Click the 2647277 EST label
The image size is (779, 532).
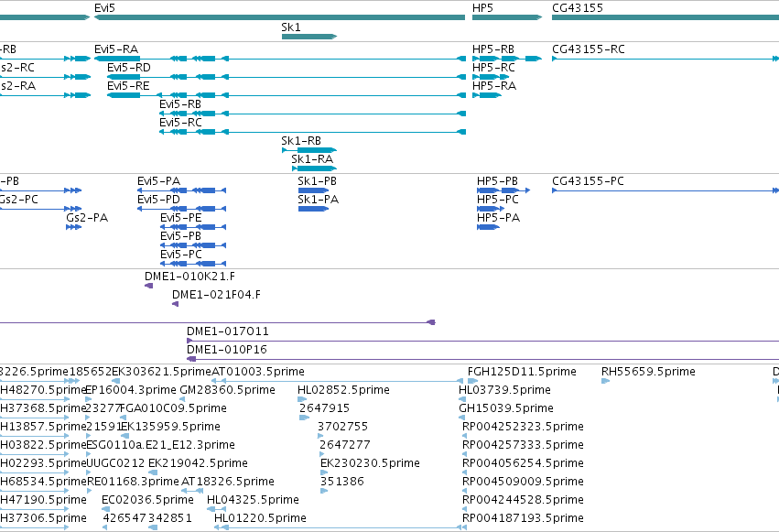pos(345,446)
